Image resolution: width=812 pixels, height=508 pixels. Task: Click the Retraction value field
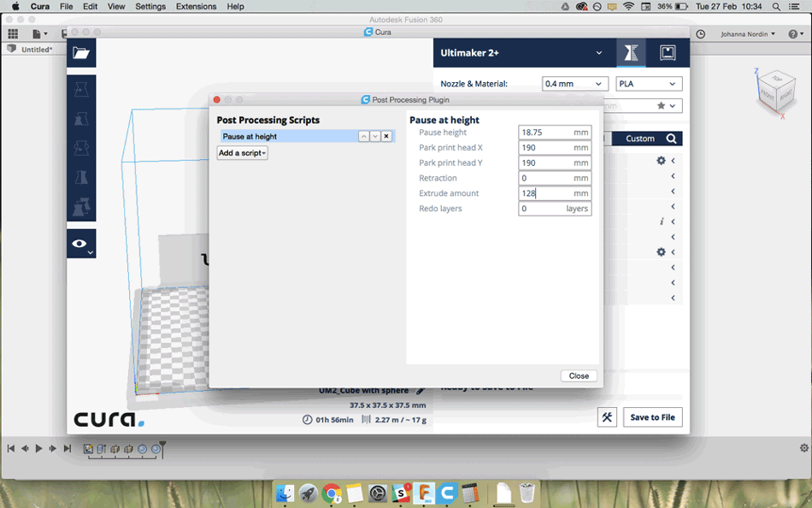point(555,178)
